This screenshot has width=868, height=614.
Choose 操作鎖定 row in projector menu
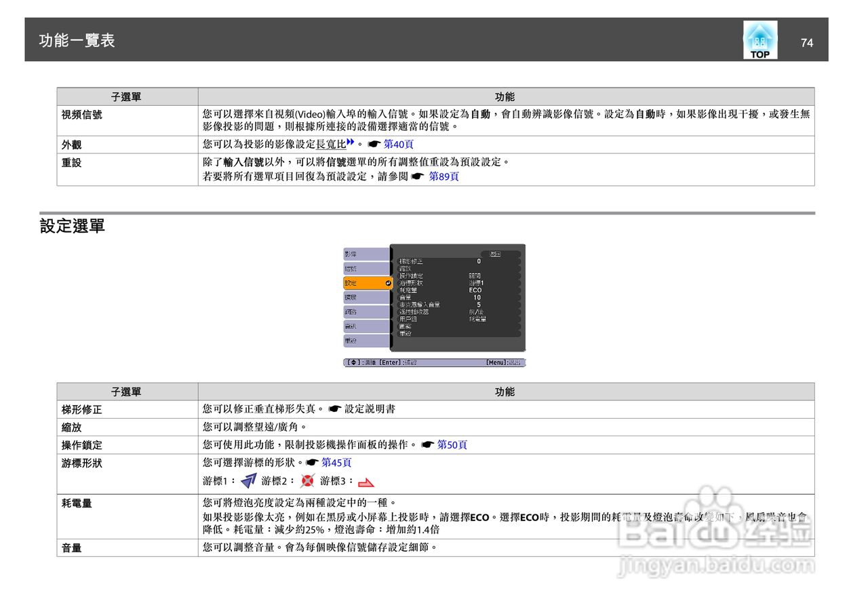pyautogui.click(x=458, y=276)
